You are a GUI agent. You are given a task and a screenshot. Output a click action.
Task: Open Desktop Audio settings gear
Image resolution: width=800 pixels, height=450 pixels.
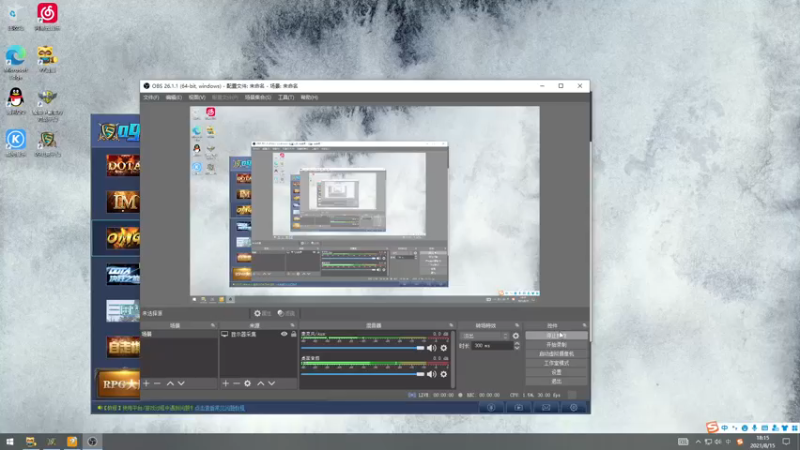click(x=443, y=374)
